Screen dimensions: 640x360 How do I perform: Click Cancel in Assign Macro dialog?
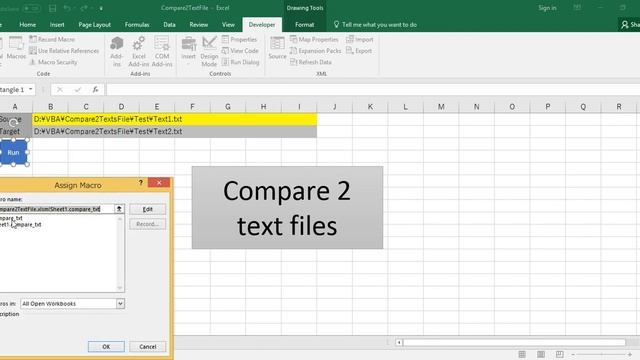pyautogui.click(x=148, y=347)
